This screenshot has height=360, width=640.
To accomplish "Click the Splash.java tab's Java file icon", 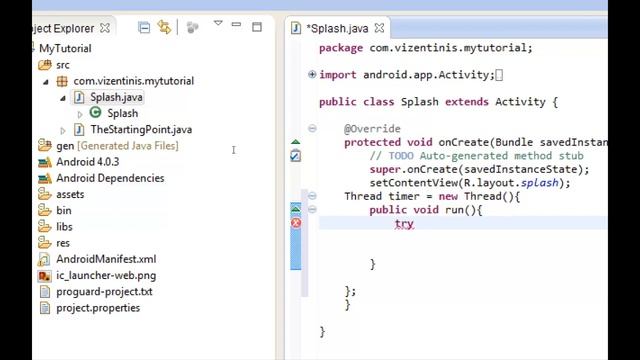I will (x=296, y=28).
